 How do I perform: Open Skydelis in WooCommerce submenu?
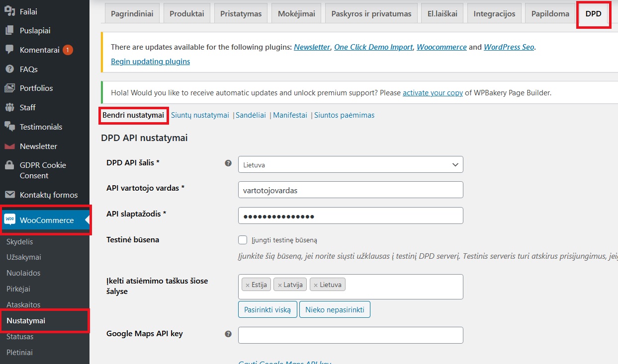pyautogui.click(x=20, y=242)
